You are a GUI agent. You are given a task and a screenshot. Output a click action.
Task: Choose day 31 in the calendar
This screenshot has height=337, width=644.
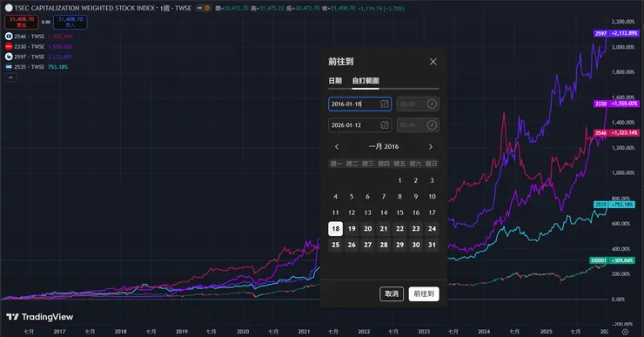pos(432,245)
